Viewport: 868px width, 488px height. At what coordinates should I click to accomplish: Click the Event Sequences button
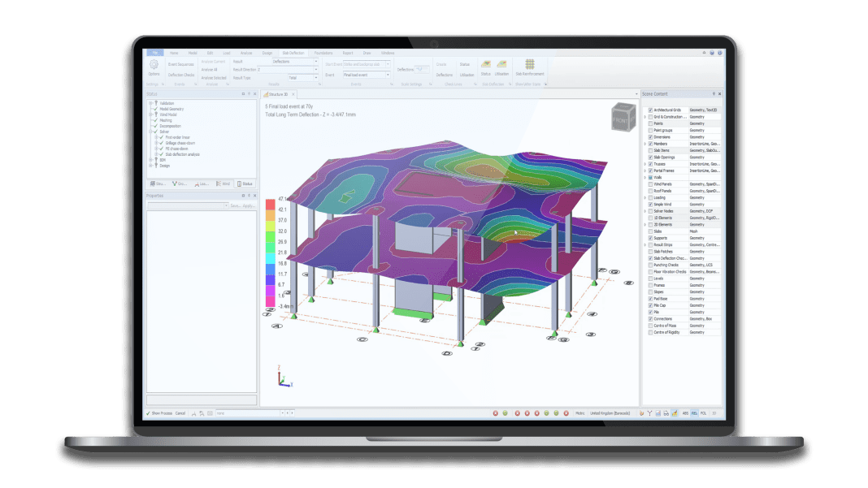pos(180,63)
